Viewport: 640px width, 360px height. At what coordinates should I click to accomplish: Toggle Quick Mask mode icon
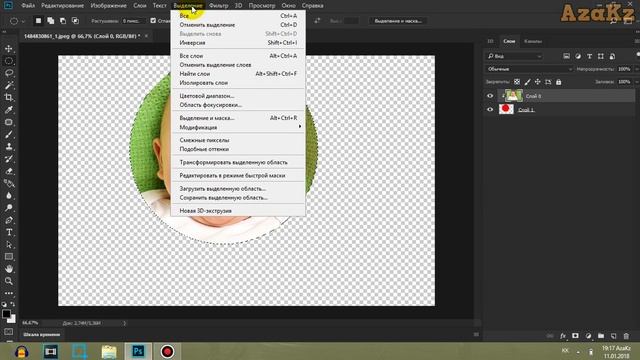(x=9, y=332)
